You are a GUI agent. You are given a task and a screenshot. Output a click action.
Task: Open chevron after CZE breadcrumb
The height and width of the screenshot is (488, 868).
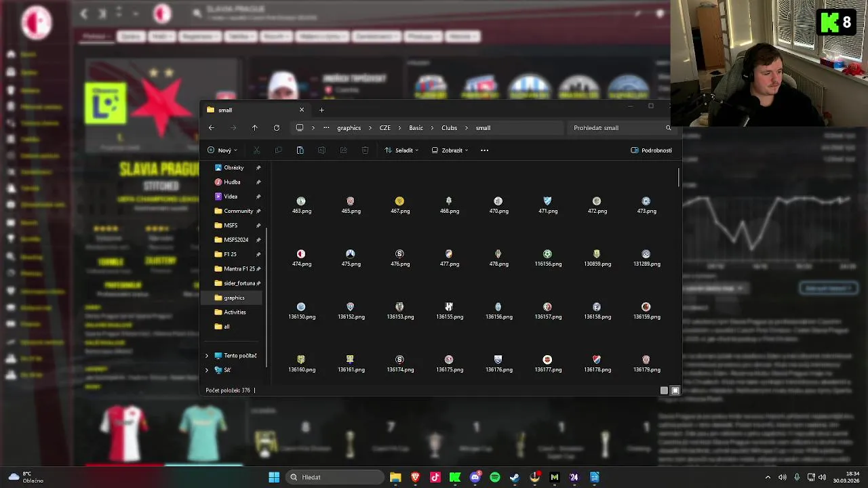tap(399, 127)
